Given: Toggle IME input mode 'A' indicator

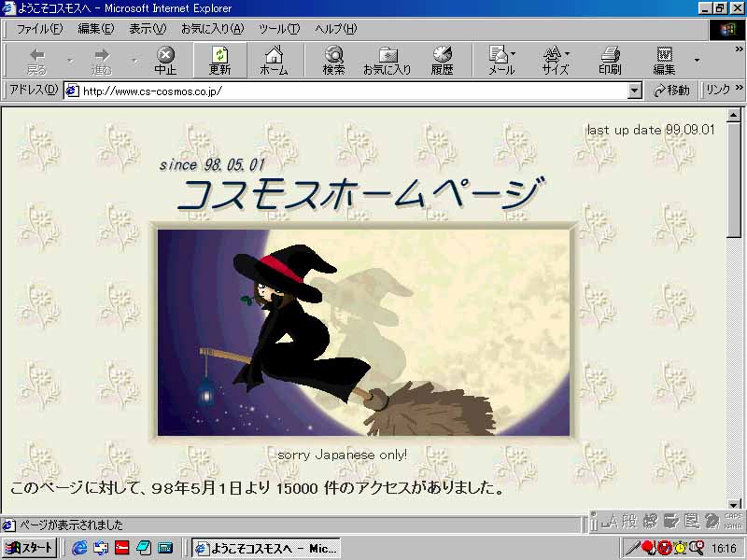Looking at the screenshot, I should click(611, 522).
